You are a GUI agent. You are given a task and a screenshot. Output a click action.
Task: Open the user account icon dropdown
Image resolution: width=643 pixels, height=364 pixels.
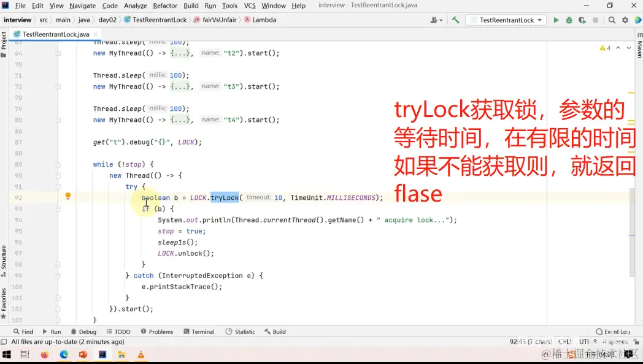pyautogui.click(x=436, y=20)
